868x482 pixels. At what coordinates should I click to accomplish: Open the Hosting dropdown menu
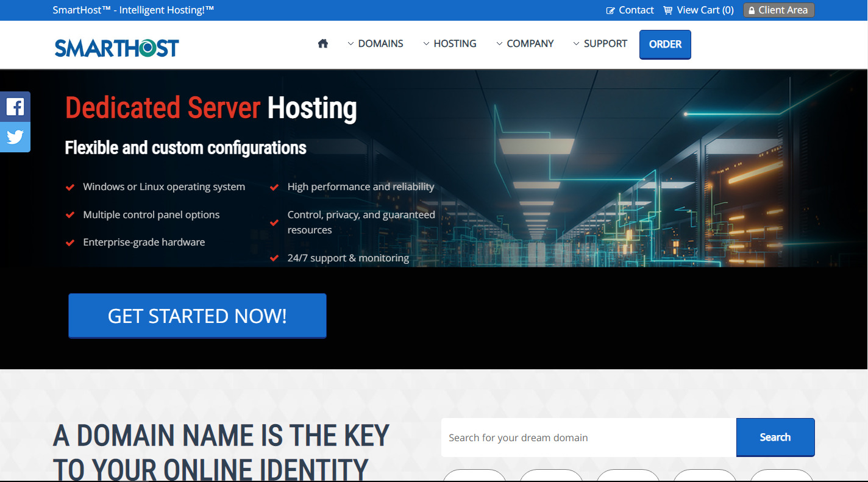coord(450,44)
